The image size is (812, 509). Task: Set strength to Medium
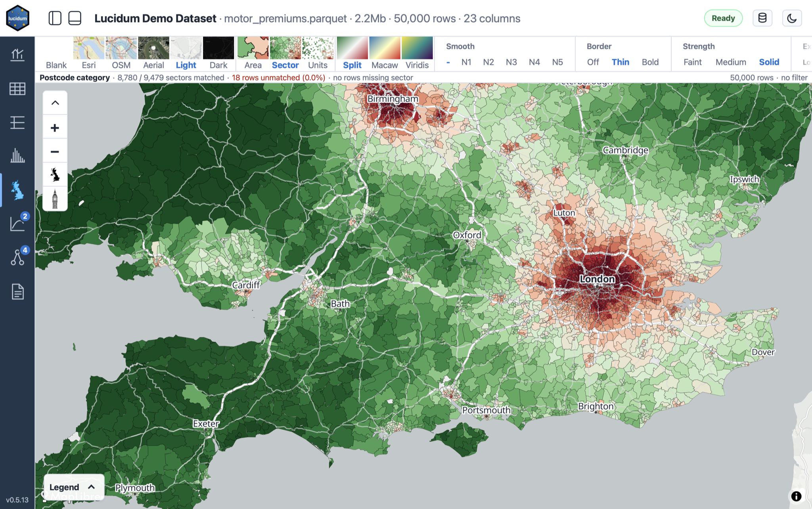(731, 62)
